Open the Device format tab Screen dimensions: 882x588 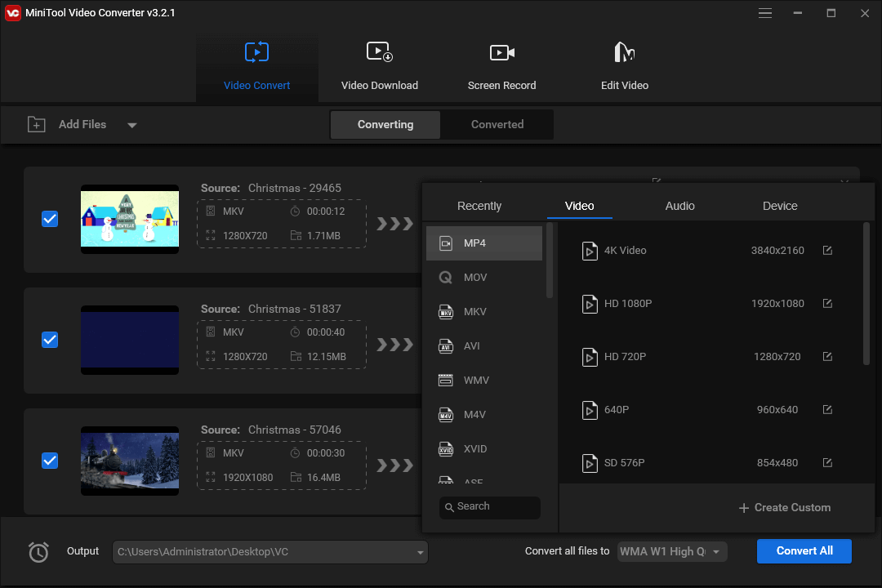780,206
